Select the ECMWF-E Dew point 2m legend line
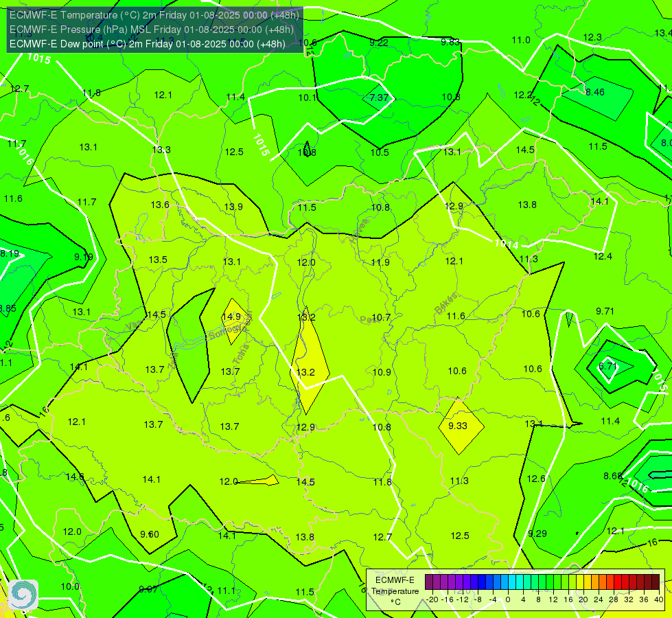This screenshot has width=672, height=618. pyautogui.click(x=148, y=44)
